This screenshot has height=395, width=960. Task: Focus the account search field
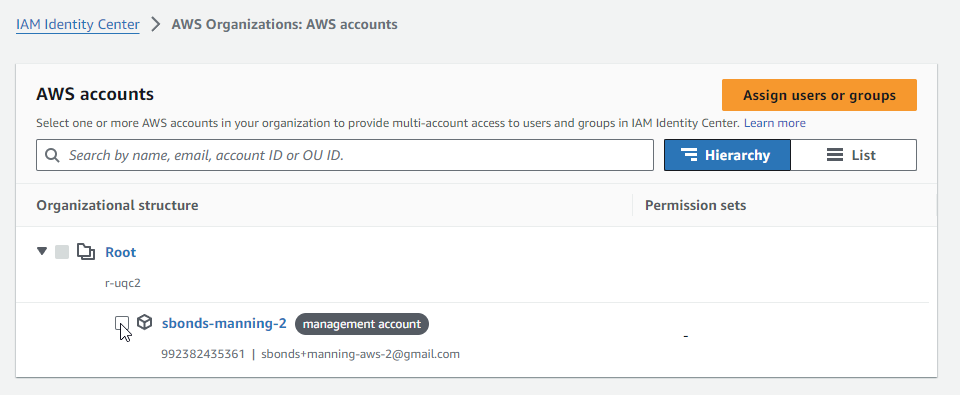click(x=345, y=155)
